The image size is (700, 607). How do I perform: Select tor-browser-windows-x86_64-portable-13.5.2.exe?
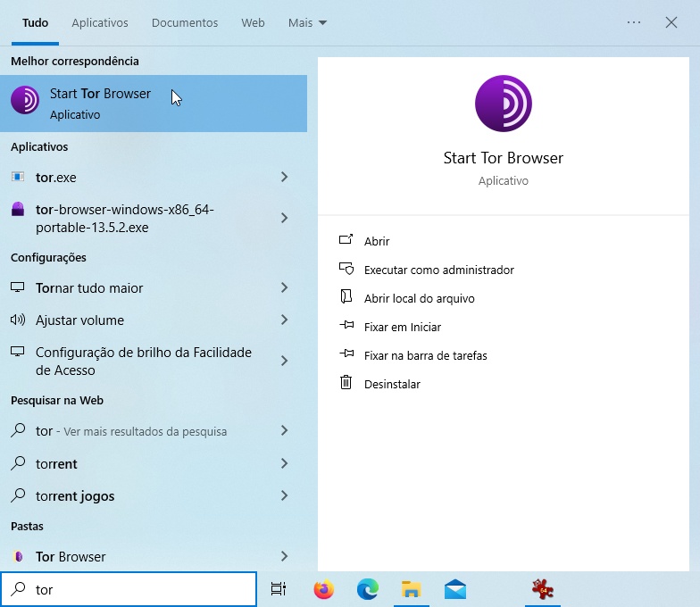tap(154, 218)
